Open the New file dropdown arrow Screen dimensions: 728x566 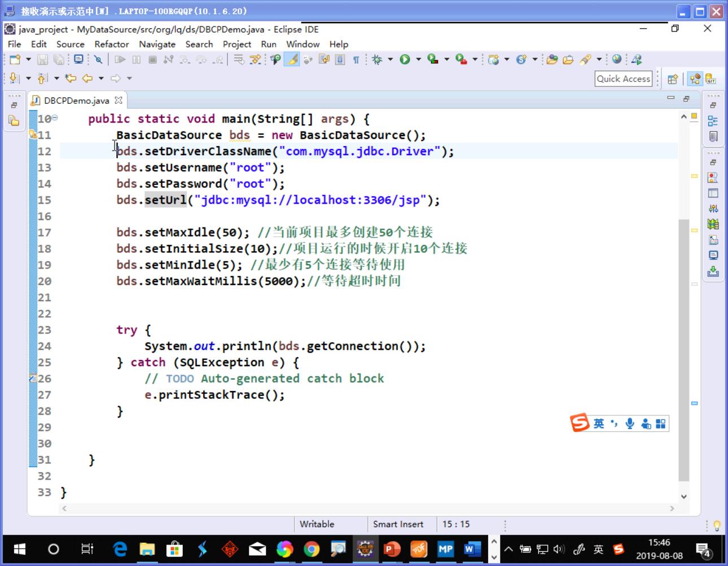coord(28,59)
